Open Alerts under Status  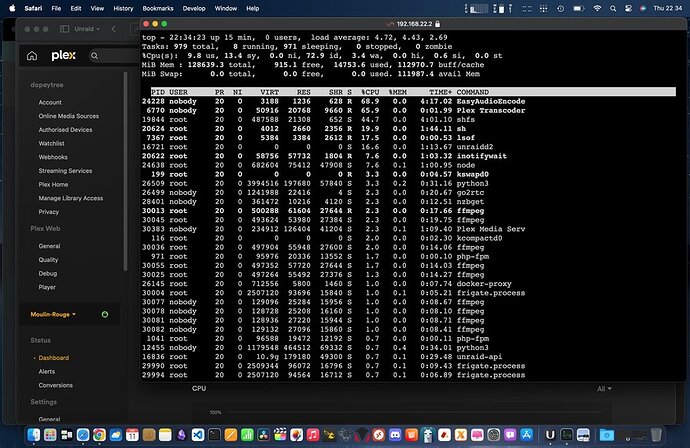click(47, 371)
